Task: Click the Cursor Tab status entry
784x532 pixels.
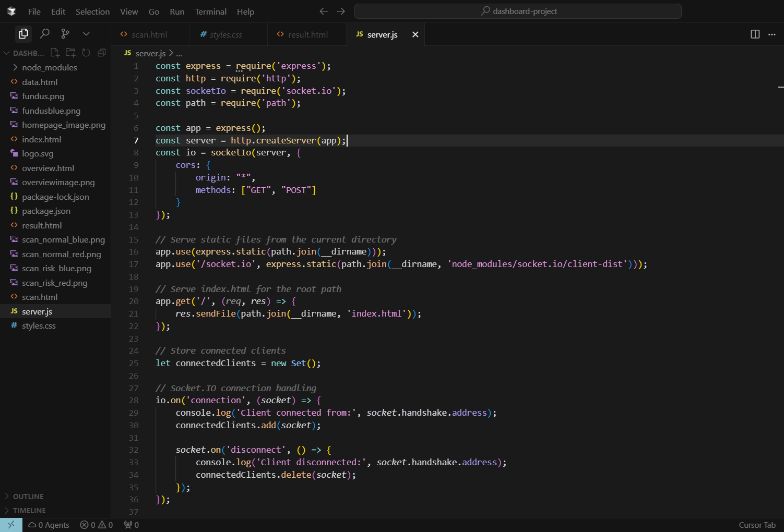Action: click(757, 525)
